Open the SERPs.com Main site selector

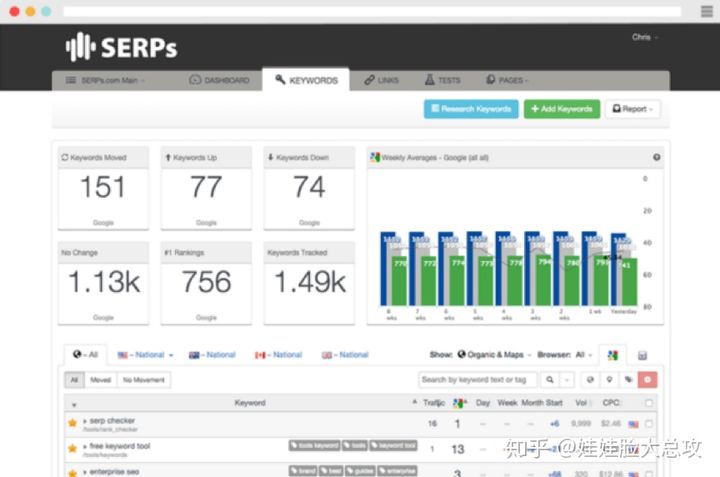pyautogui.click(x=105, y=80)
